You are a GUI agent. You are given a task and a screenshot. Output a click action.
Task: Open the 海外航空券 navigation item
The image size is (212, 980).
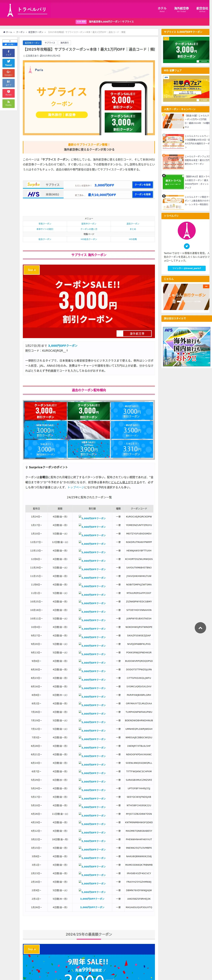(x=181, y=9)
